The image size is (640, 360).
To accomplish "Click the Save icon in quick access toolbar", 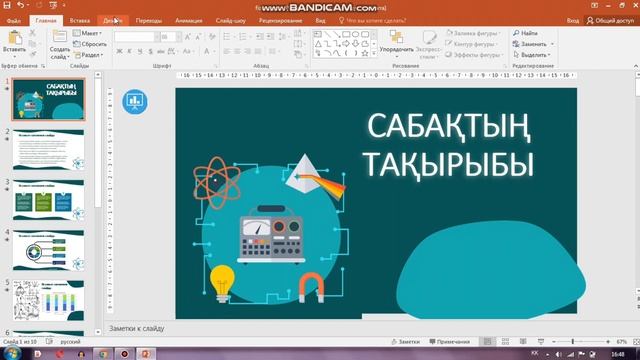I will point(7,5).
